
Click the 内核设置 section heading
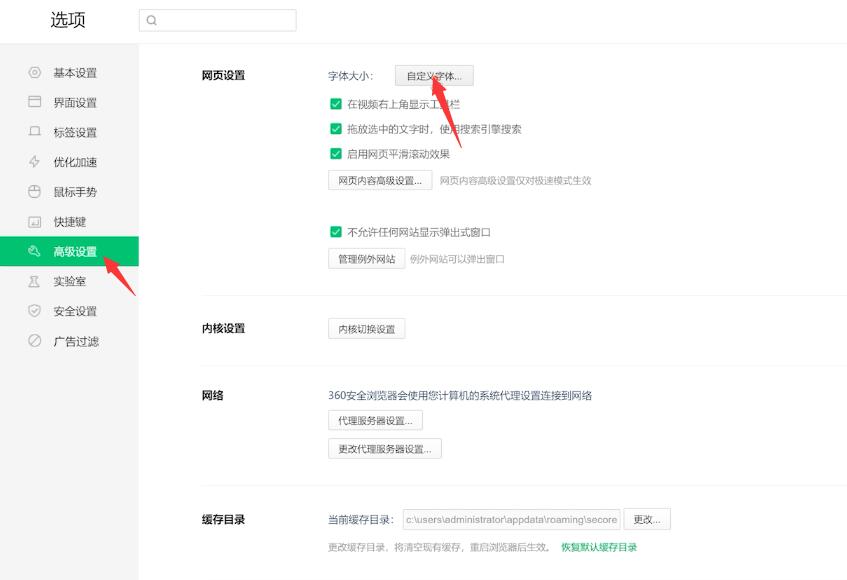(223, 328)
